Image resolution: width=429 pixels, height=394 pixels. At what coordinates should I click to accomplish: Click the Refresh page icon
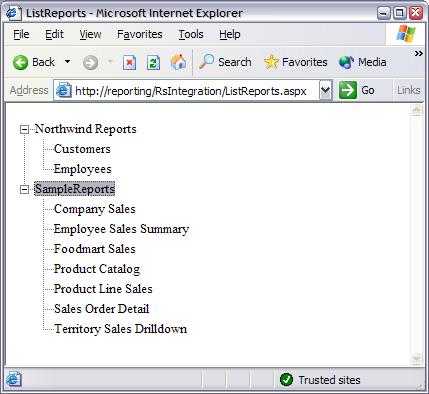153,62
